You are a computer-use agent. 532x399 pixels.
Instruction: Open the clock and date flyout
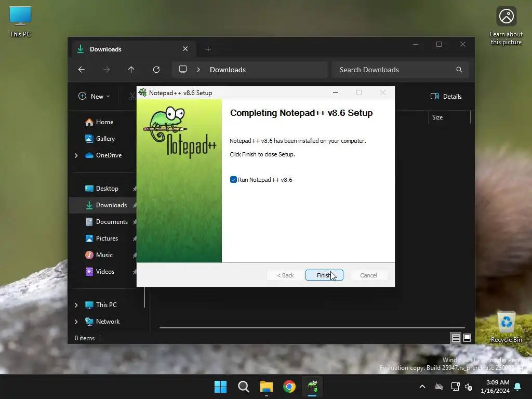coord(495,387)
